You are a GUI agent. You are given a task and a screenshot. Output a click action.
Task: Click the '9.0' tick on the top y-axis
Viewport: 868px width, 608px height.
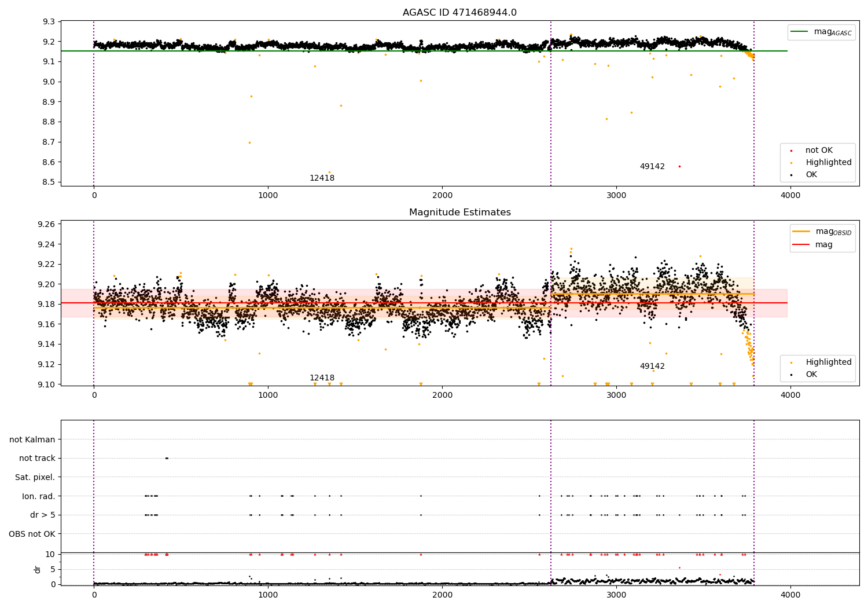49,82
